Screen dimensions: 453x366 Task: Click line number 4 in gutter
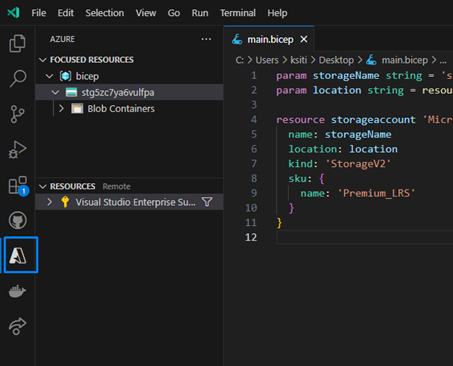254,120
